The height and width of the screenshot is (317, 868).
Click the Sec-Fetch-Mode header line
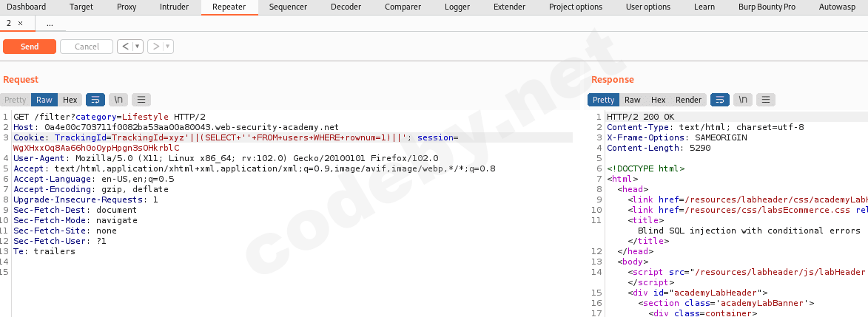pos(75,220)
